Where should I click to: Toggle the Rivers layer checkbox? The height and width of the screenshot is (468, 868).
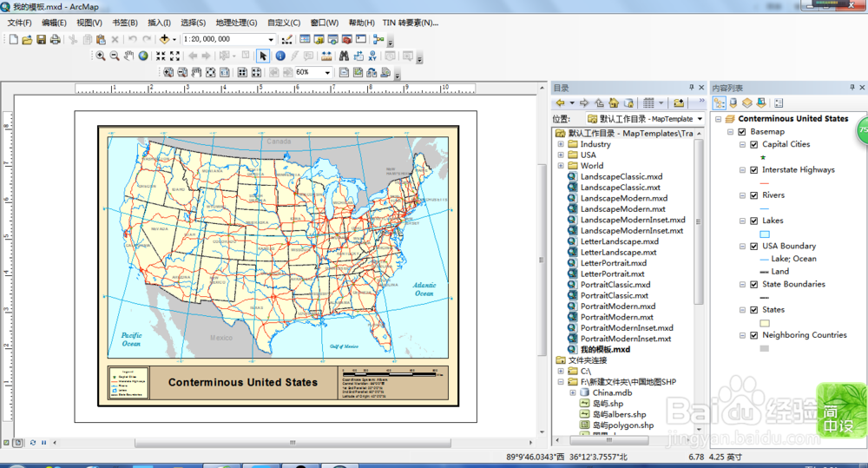coord(754,195)
